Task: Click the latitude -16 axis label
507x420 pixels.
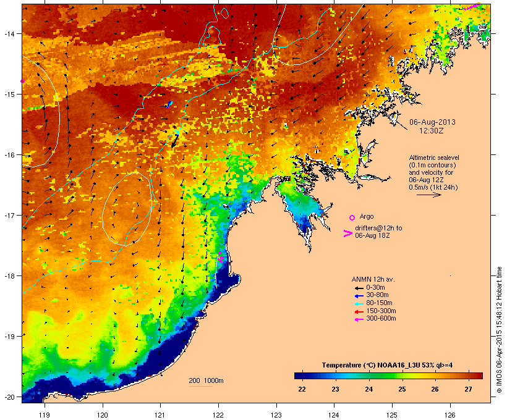Action: tap(9, 155)
